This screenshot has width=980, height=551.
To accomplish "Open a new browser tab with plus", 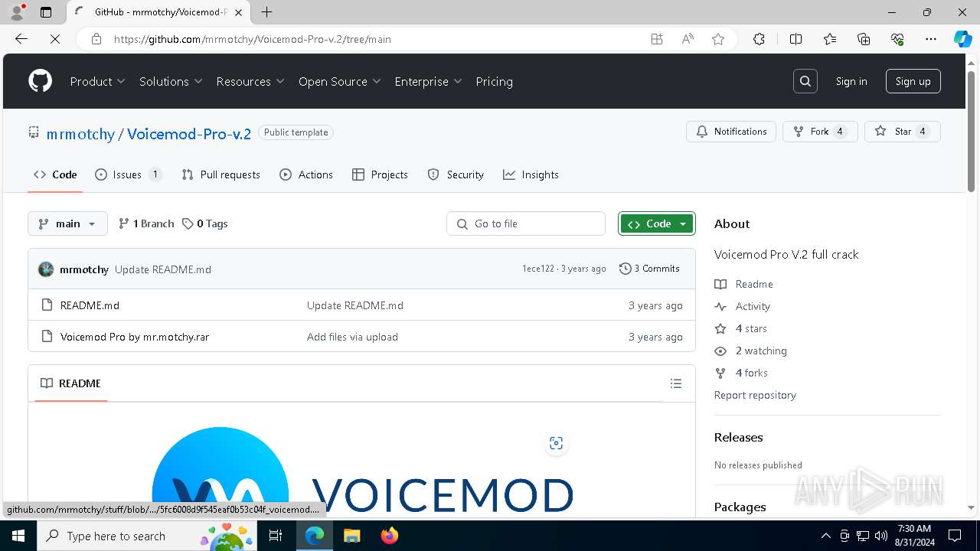I will pos(266,12).
